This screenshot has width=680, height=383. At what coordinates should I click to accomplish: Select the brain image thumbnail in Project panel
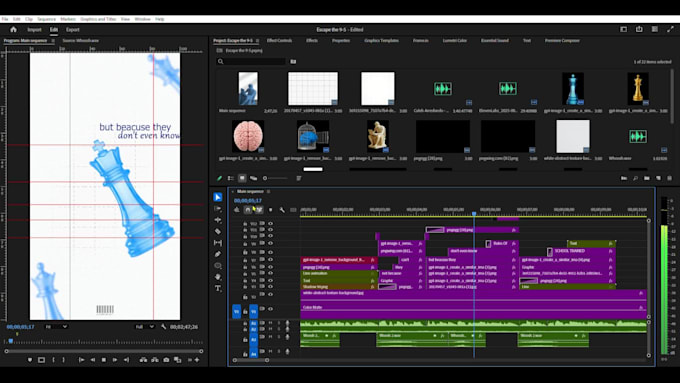click(248, 136)
